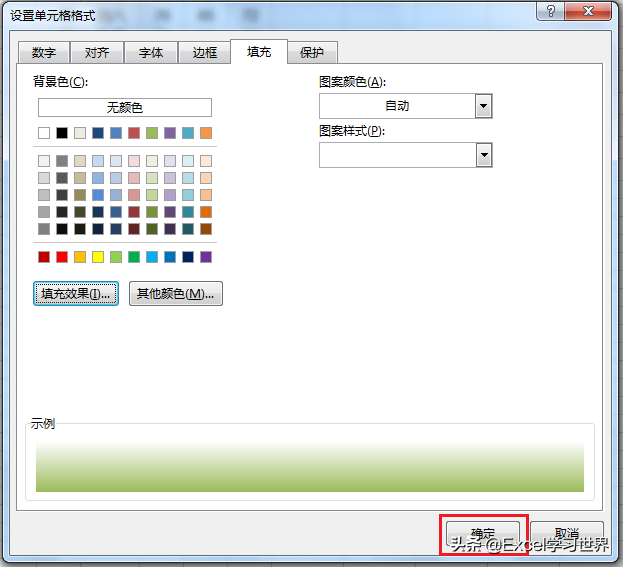
Task: Select yellow in standard colors row
Action: [98, 257]
